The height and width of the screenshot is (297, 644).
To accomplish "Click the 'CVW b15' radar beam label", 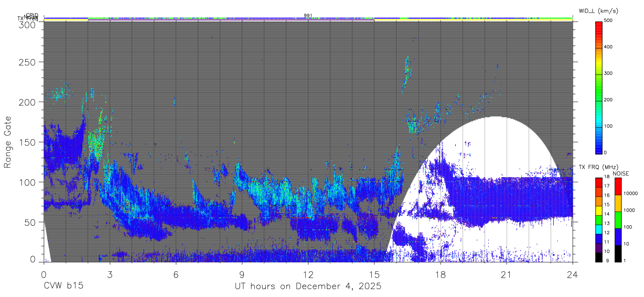I will click(63, 286).
